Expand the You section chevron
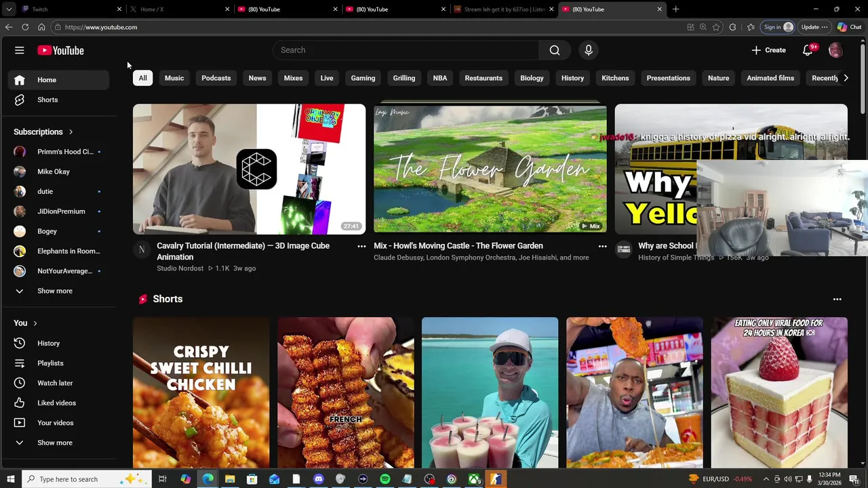The image size is (868, 488). (x=35, y=323)
